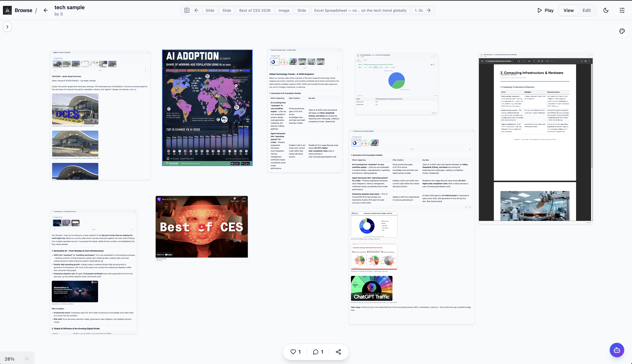This screenshot has height=364, width=632.
Task: Open the PDF viewer three-dot menu
Action: (589, 61)
